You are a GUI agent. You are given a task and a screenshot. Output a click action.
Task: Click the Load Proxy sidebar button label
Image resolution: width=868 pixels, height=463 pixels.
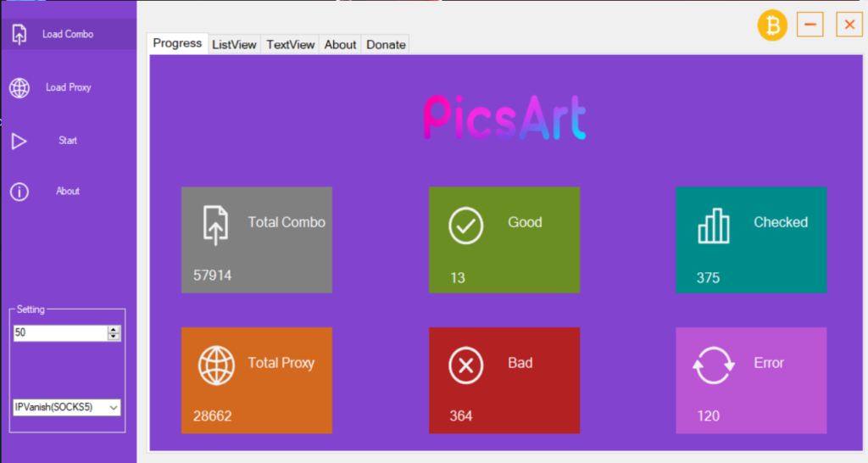68,87
